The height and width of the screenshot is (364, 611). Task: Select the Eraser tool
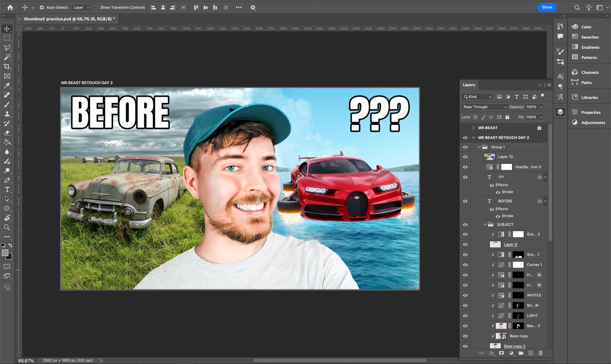point(7,133)
